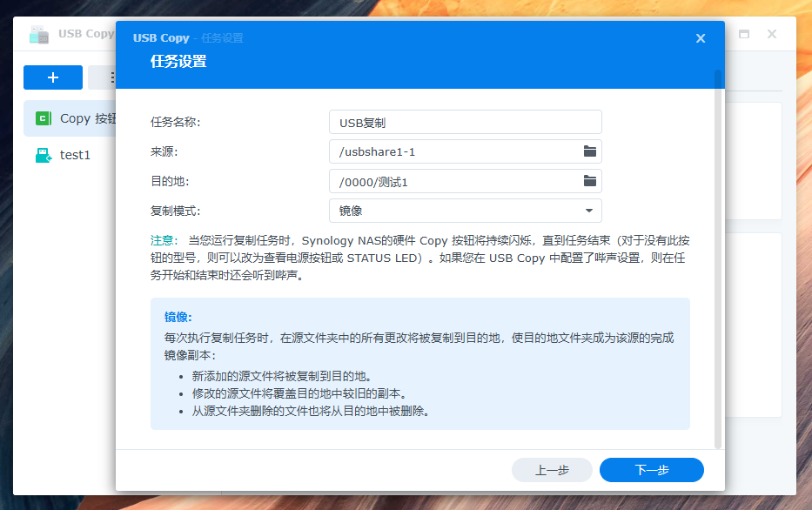The height and width of the screenshot is (510, 812).
Task: Open the 复制模式 dropdown showing 镜像
Action: click(465, 211)
